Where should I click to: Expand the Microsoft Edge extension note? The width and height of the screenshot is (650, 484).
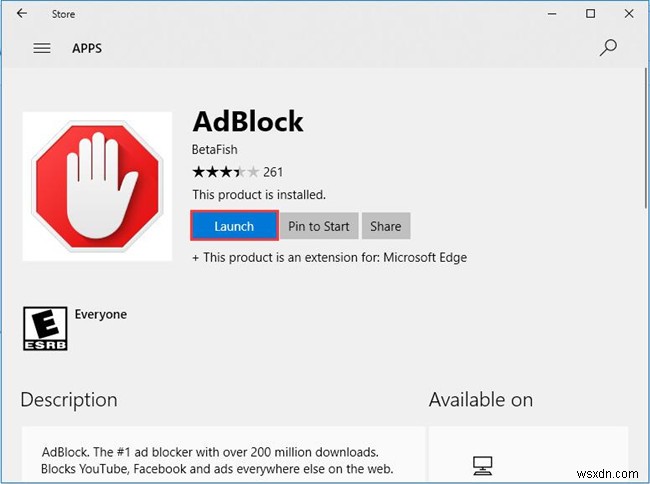coord(330,257)
